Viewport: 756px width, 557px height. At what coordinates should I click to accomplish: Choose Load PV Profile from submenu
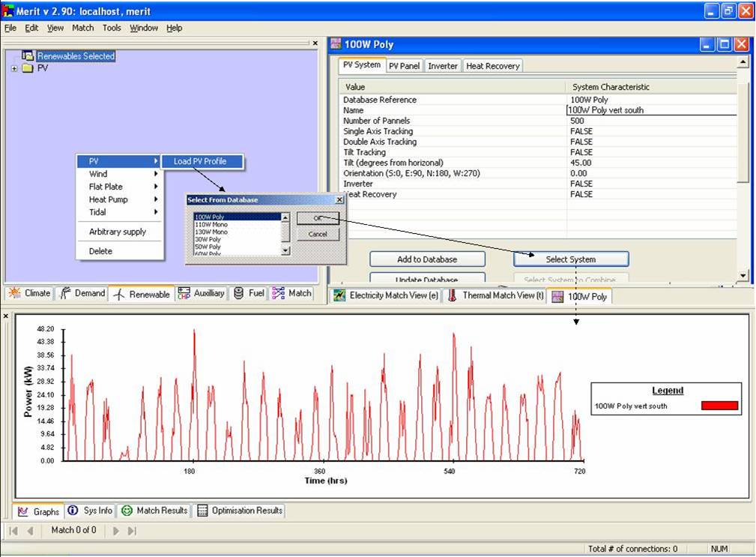coord(199,161)
